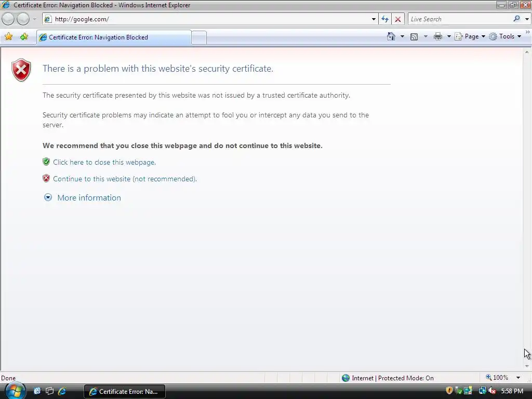Expand the Print options dropdown arrow
The image size is (532, 399).
449,36
